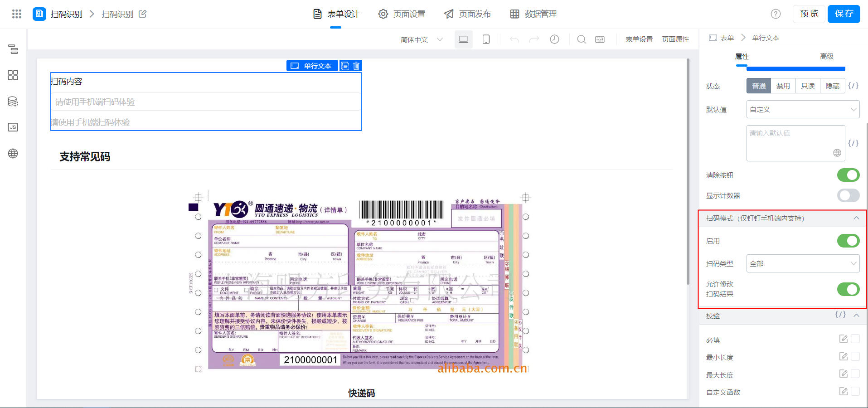
Task: Check the 自定义函数 checkbox
Action: pyautogui.click(x=855, y=391)
